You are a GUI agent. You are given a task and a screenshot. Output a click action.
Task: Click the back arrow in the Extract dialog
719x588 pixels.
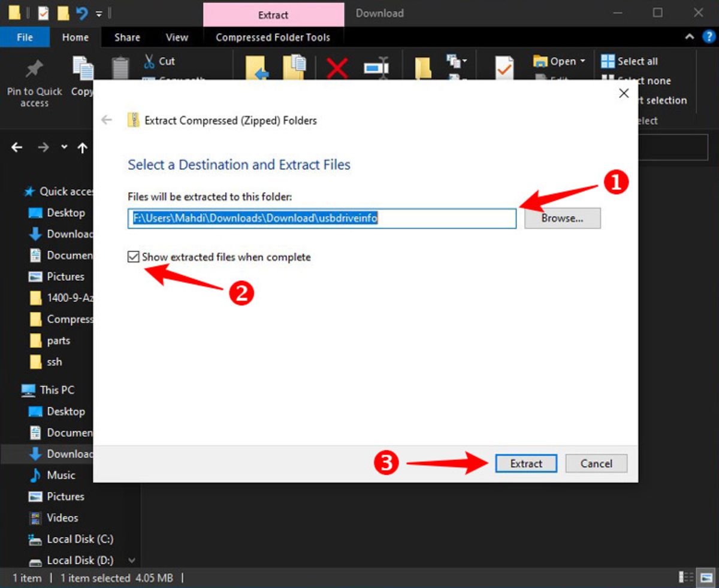106,120
